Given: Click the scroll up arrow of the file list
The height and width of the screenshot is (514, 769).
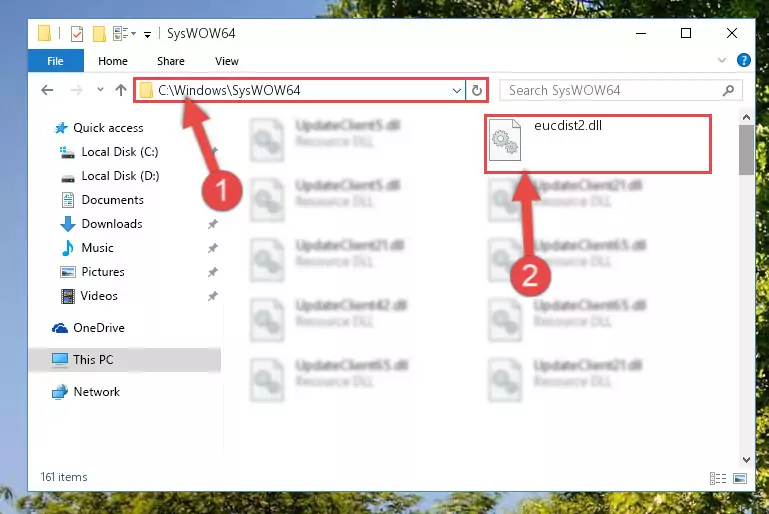Looking at the screenshot, I should pyautogui.click(x=746, y=117).
